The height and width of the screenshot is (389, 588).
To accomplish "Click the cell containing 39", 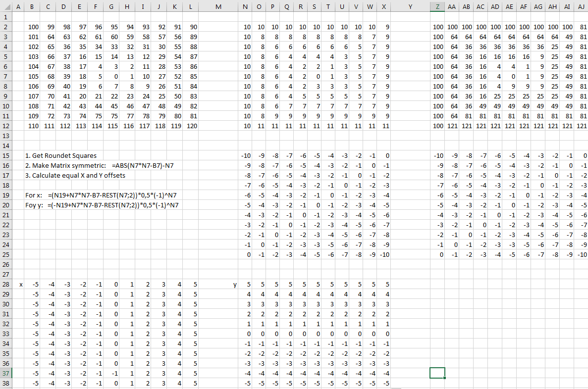I will pyautogui.click(x=64, y=76).
